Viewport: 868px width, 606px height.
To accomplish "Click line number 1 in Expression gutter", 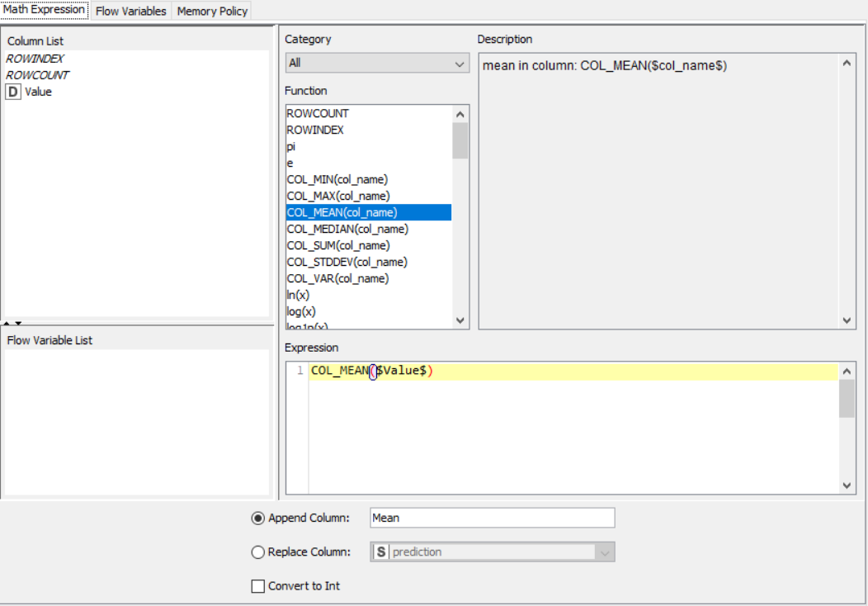I will click(x=300, y=371).
